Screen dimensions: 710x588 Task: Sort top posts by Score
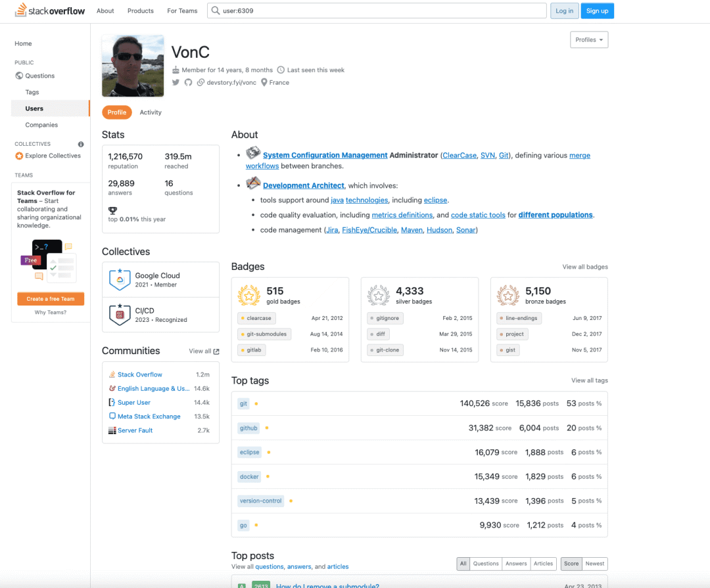click(571, 564)
